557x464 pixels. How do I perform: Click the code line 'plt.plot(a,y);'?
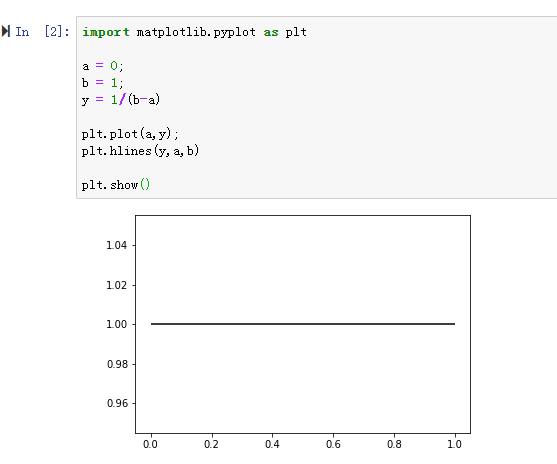point(130,134)
